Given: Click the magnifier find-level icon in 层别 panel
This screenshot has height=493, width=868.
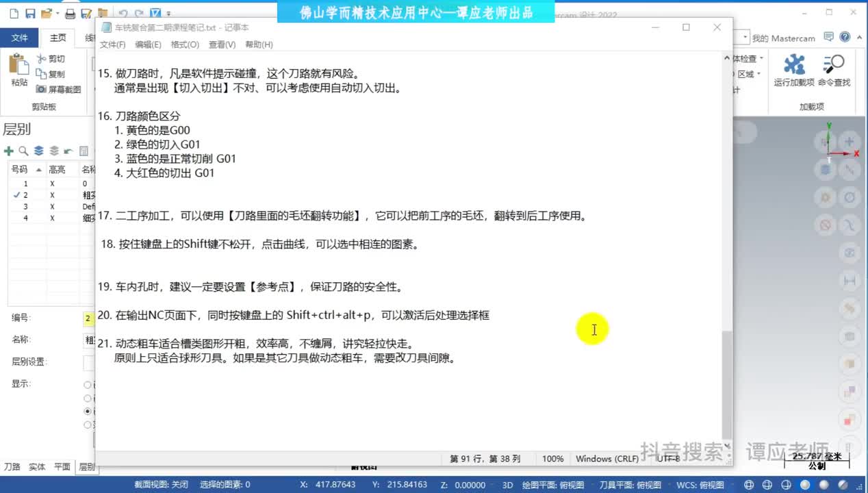Looking at the screenshot, I should click(23, 151).
